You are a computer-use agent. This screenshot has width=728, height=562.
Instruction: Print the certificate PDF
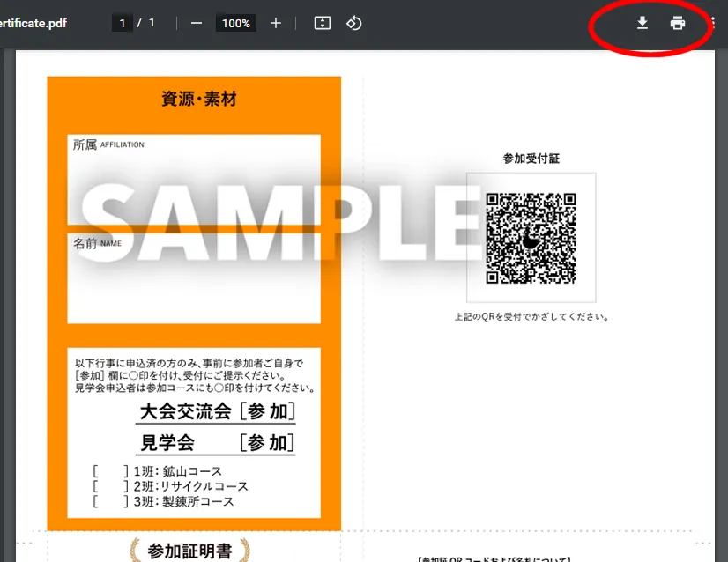pyautogui.click(x=677, y=24)
